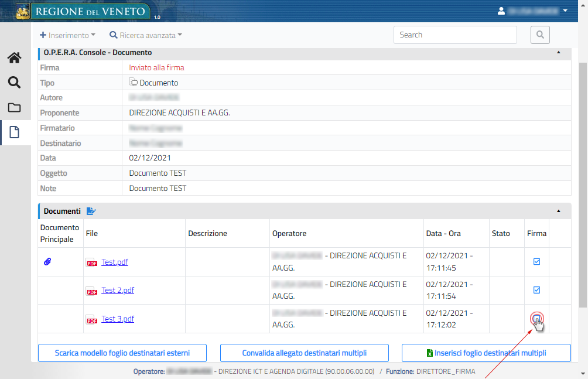Toggle the Firma checkbox for Test.pdf
The width and height of the screenshot is (588, 379).
536,261
